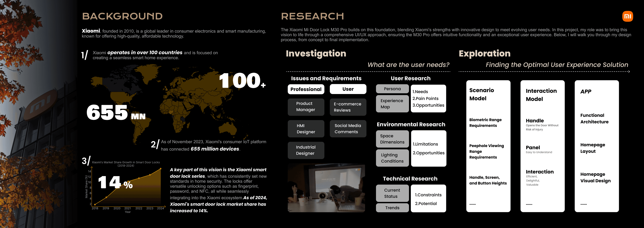Click 'Handle, Screen, and Button Heights' text
The height and width of the screenshot is (228, 644).
pos(488,180)
